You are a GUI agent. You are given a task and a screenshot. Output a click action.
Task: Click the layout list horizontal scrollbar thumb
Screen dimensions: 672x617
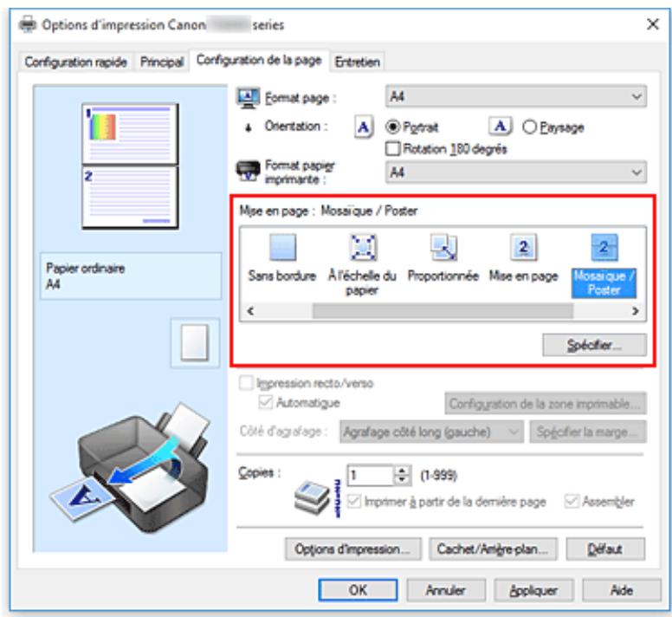tap(443, 311)
